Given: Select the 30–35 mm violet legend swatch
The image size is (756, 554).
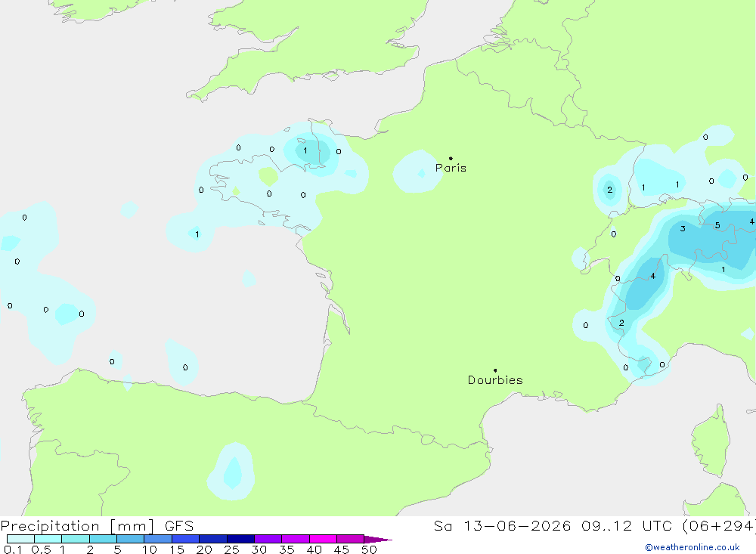Looking at the screenshot, I should pyautogui.click(x=268, y=539).
